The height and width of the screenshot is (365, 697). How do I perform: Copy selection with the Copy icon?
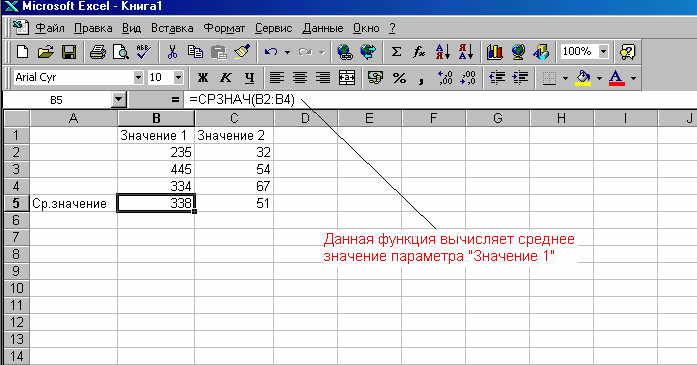(195, 52)
